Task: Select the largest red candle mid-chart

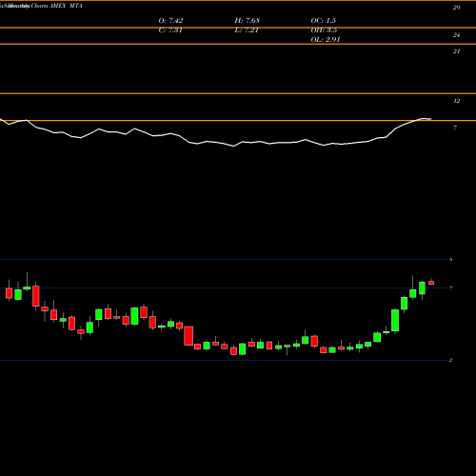Action: click(x=188, y=336)
